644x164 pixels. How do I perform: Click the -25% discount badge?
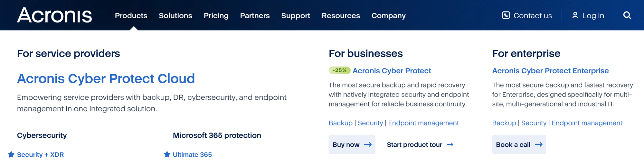[x=339, y=70]
